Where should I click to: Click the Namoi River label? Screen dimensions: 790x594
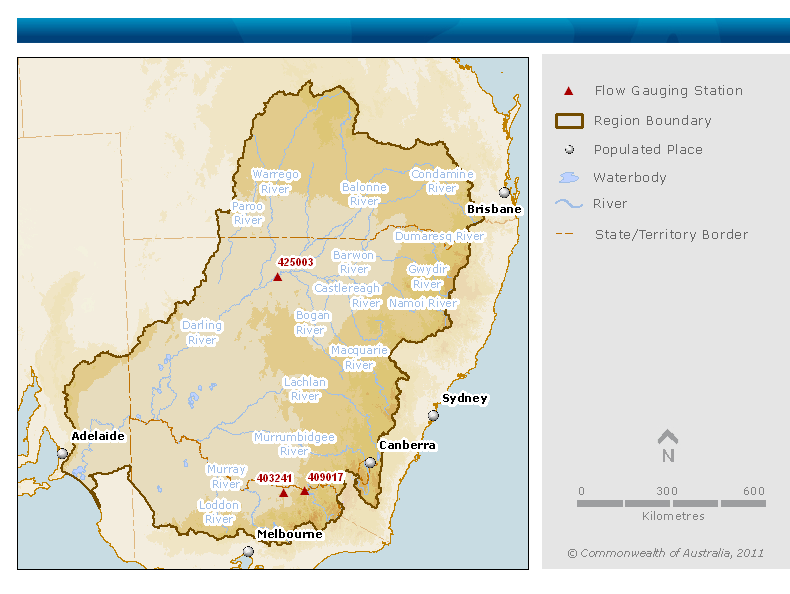(x=423, y=303)
